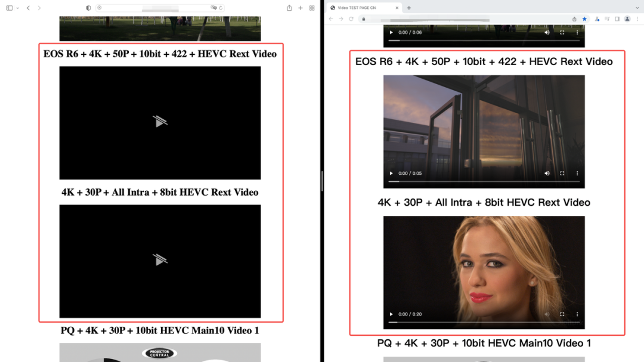Toggle Chrome side panel icon
This screenshot has width=644, height=362.
pos(617,19)
